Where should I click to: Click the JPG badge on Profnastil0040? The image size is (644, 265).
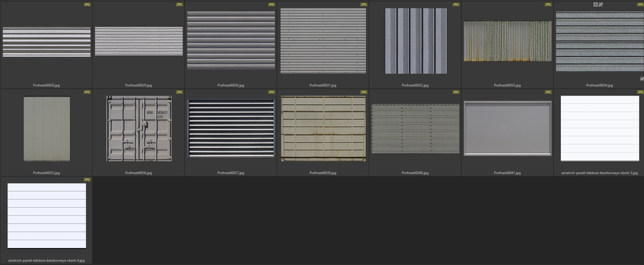[x=456, y=92]
